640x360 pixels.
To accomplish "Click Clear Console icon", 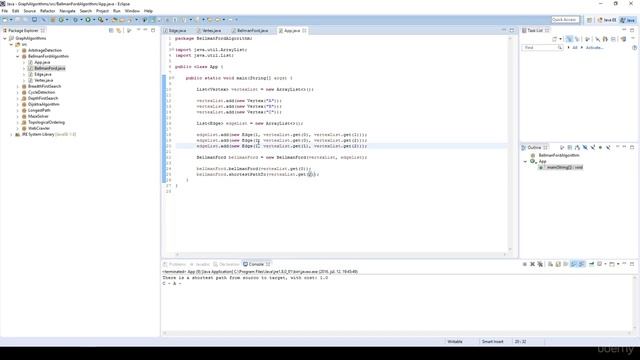I will pos(550,264).
